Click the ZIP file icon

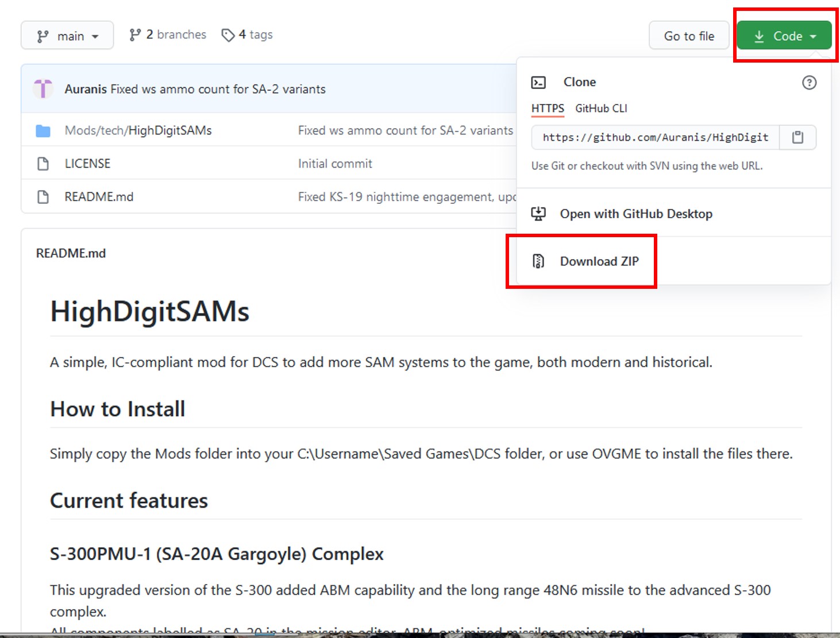click(538, 261)
